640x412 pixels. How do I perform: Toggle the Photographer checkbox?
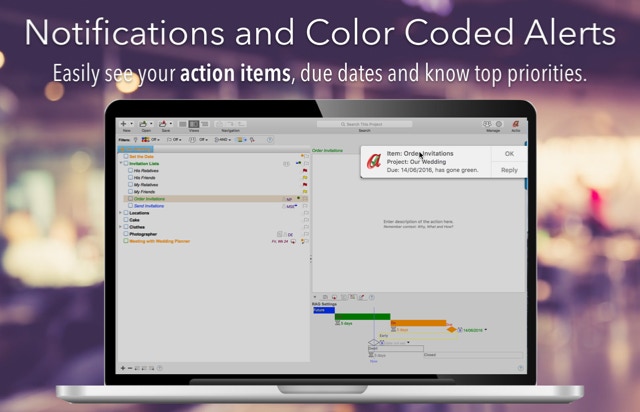pos(125,234)
